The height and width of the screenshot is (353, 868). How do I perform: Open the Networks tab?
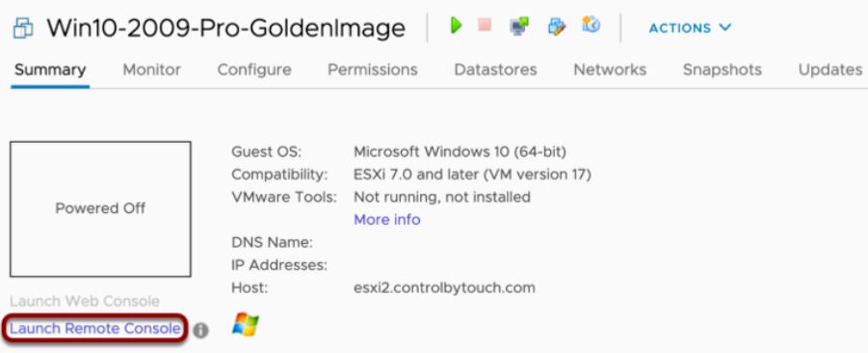(x=610, y=69)
